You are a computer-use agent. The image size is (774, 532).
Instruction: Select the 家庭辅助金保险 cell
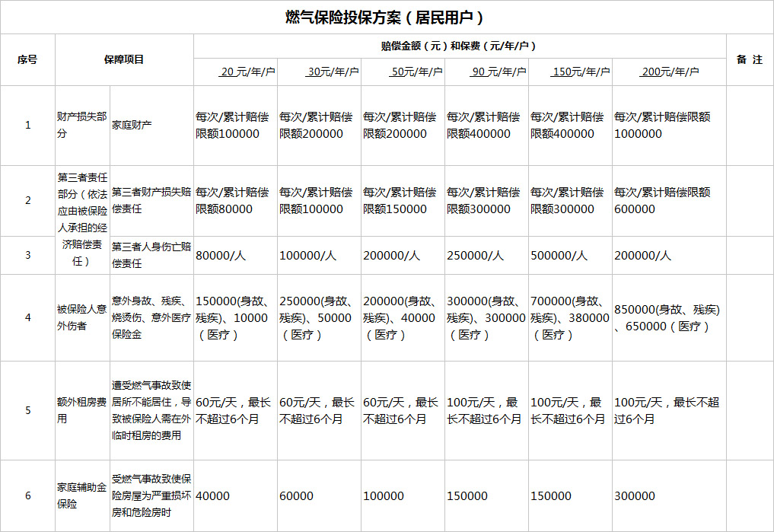pyautogui.click(x=82, y=496)
